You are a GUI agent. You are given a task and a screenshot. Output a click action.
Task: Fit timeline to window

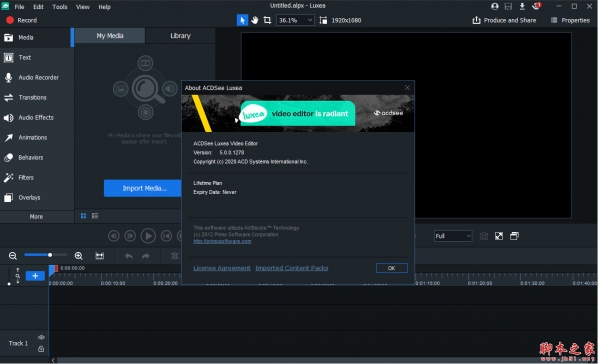pyautogui.click(x=99, y=256)
